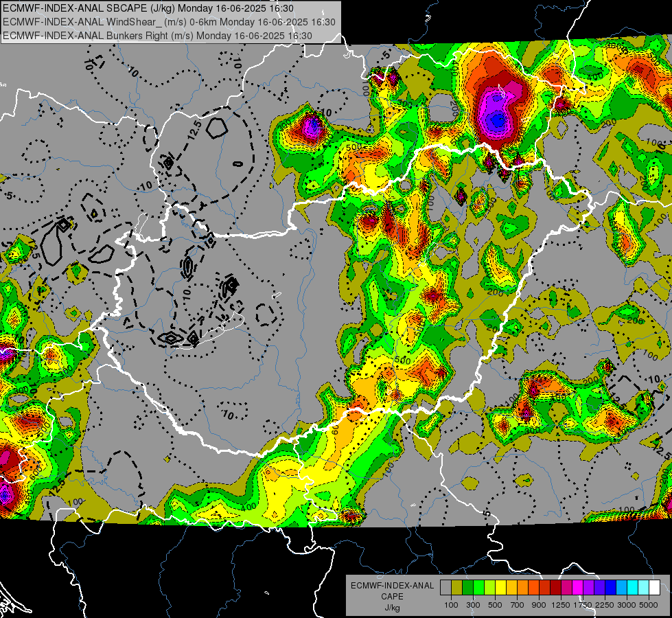This screenshot has height=618, width=672.
Task: Click the legend scale value 2250
Action: pos(605,605)
